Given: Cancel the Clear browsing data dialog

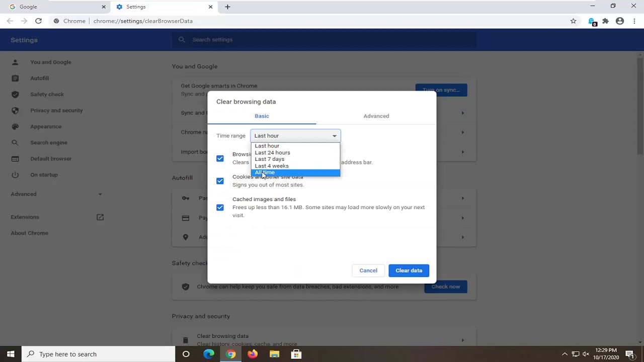Looking at the screenshot, I should click(x=368, y=270).
